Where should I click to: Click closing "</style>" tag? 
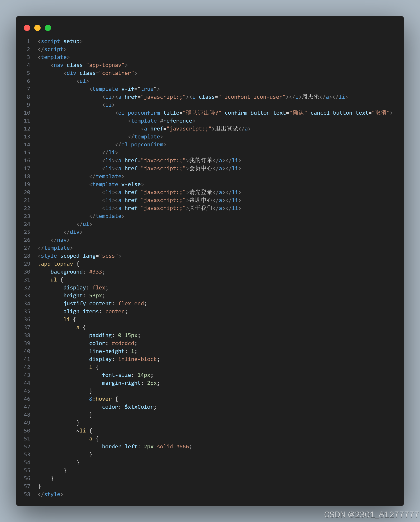[50, 494]
